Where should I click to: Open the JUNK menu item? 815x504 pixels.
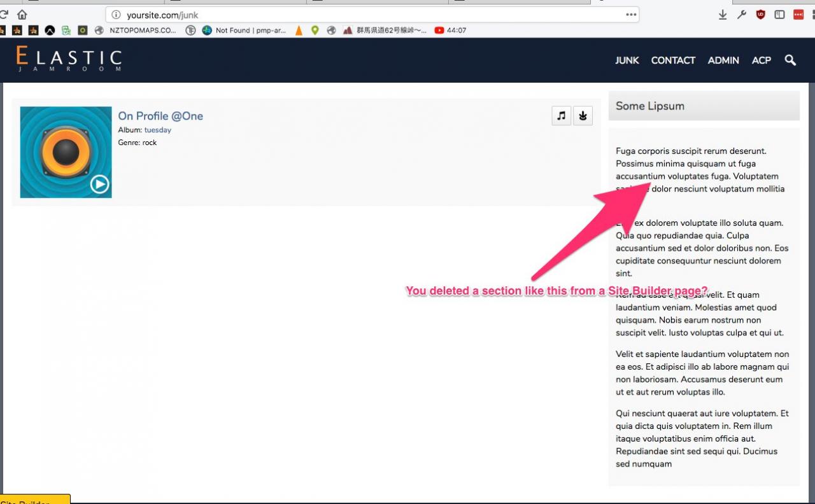tap(627, 60)
